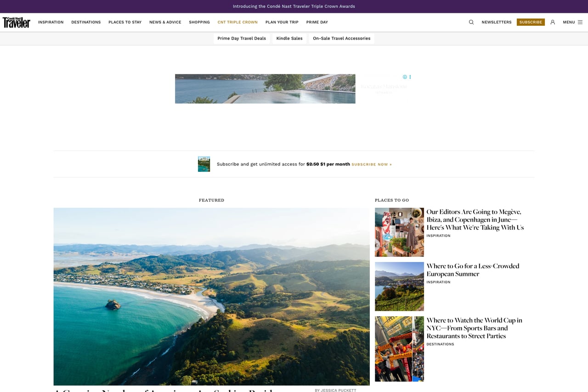Click the NEWSLETTERS link
The width and height of the screenshot is (588, 392).
point(497,22)
